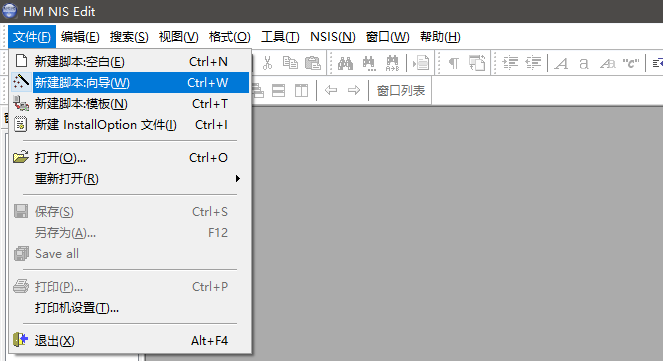Open the 窗口(W) menu
The height and width of the screenshot is (361, 663).
[387, 37]
